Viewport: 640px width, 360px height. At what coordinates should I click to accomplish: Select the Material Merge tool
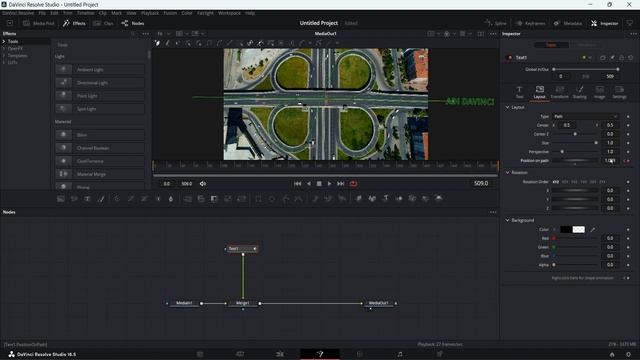coord(100,174)
